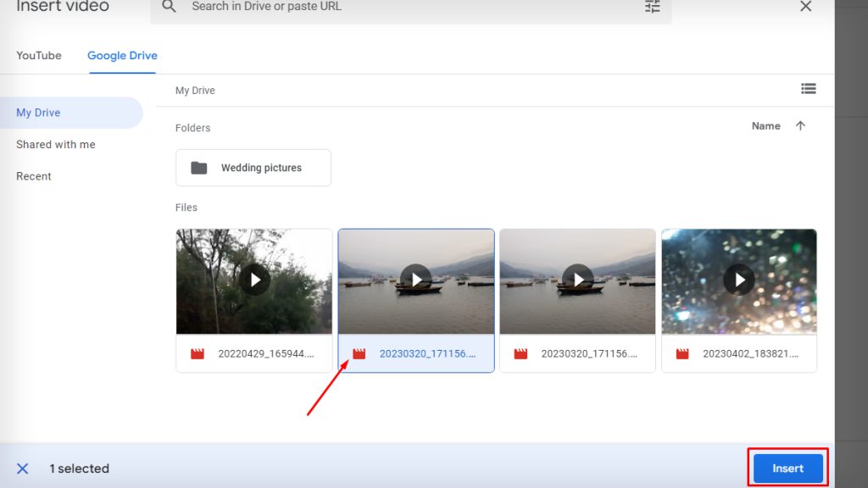Image resolution: width=868 pixels, height=488 pixels.
Task: Click the Name sort header
Action: point(764,125)
